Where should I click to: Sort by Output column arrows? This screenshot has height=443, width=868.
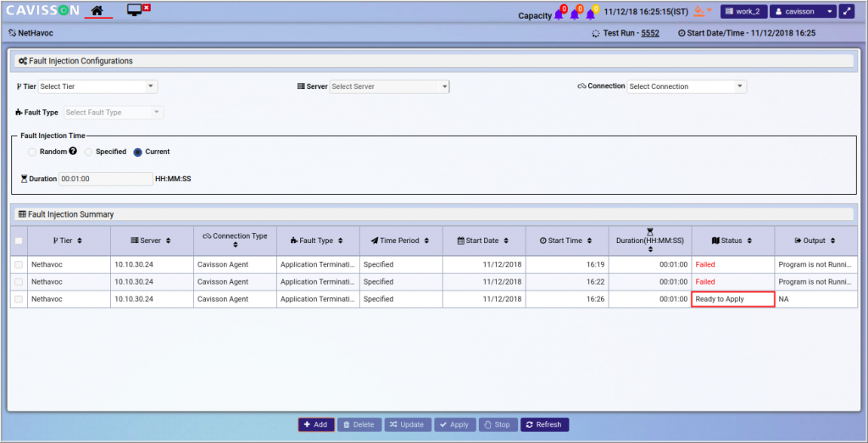click(x=832, y=241)
